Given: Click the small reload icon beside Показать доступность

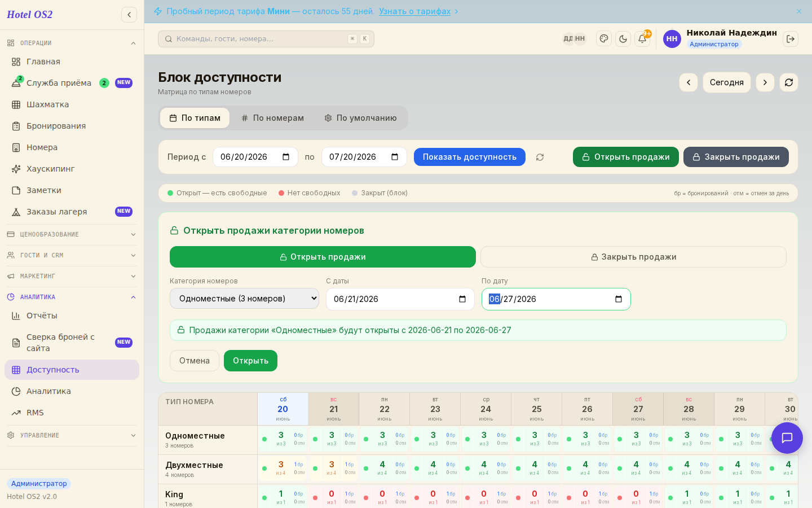Looking at the screenshot, I should pyautogui.click(x=540, y=157).
